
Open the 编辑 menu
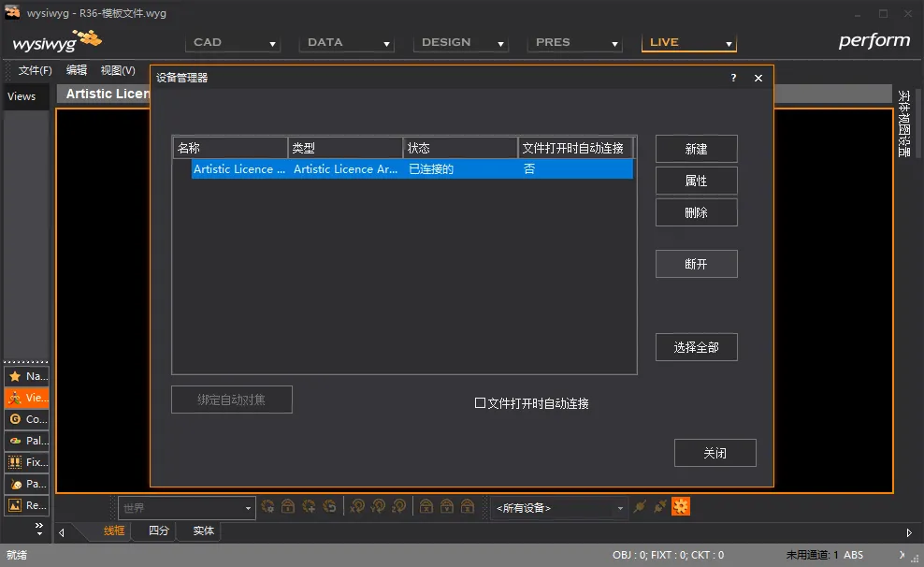point(77,70)
